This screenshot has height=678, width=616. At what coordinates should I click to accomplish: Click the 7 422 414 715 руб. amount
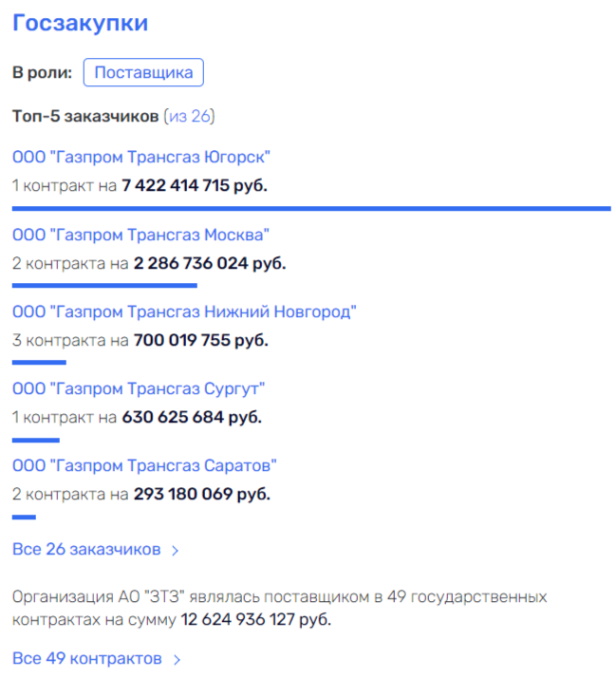pos(195,185)
